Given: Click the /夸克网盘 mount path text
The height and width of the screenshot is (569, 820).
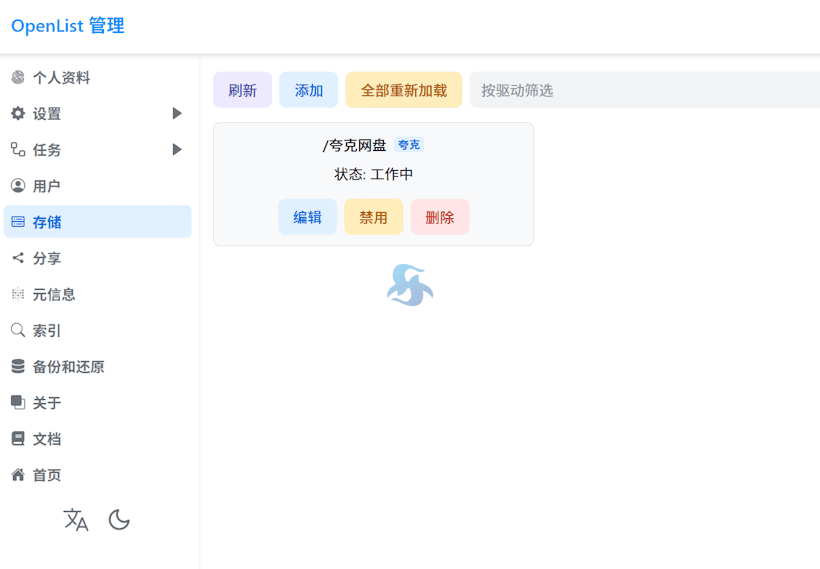Looking at the screenshot, I should tap(354, 145).
